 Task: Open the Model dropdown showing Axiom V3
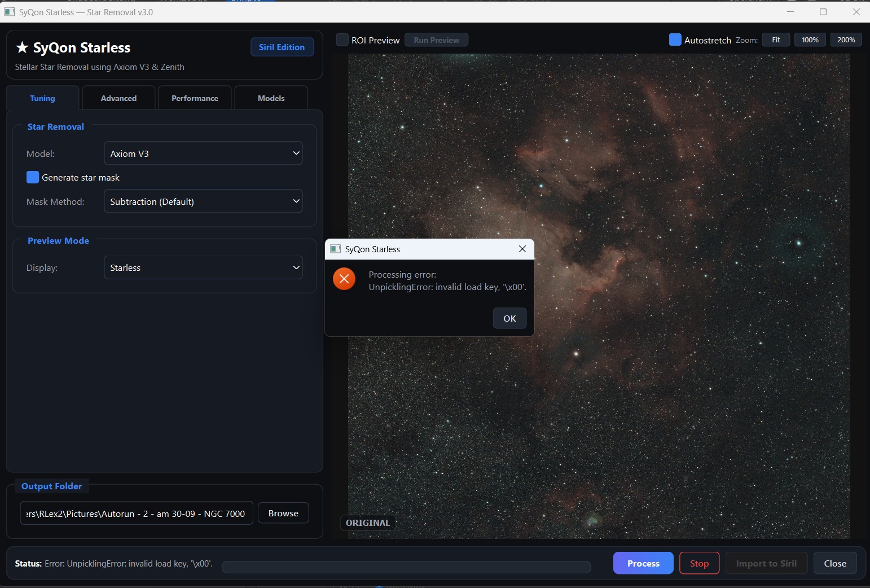(203, 153)
